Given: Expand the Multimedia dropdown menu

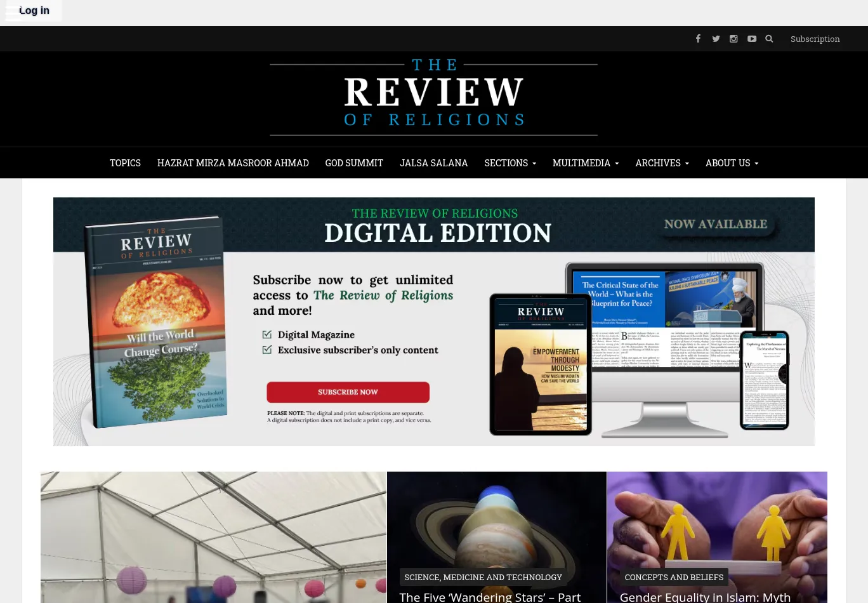Looking at the screenshot, I should [585, 163].
